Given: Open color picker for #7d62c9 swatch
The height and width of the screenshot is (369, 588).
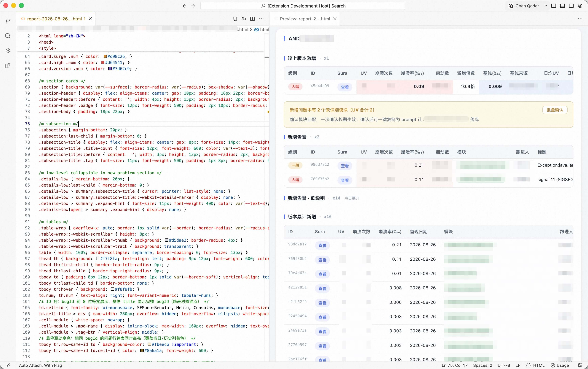Looking at the screenshot, I should [x=110, y=69].
